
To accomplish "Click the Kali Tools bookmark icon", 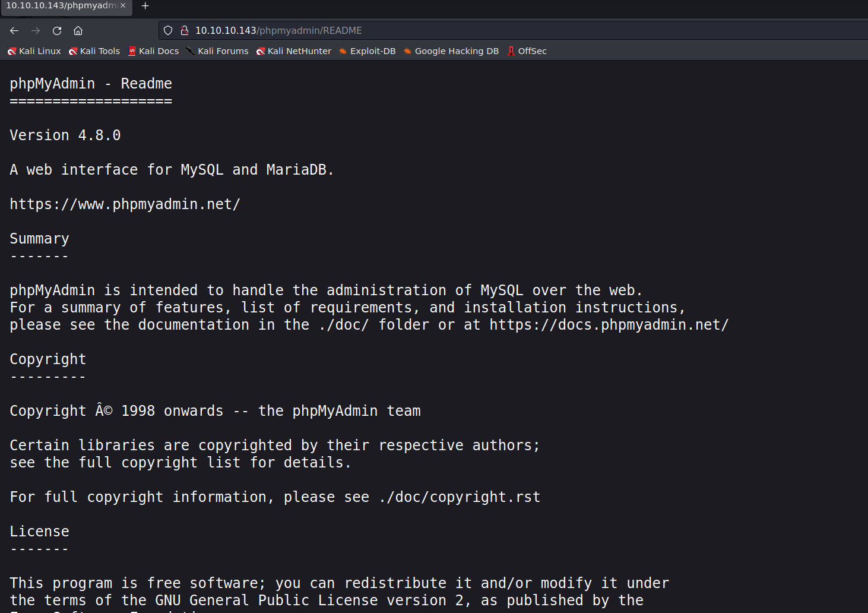I will pyautogui.click(x=73, y=52).
